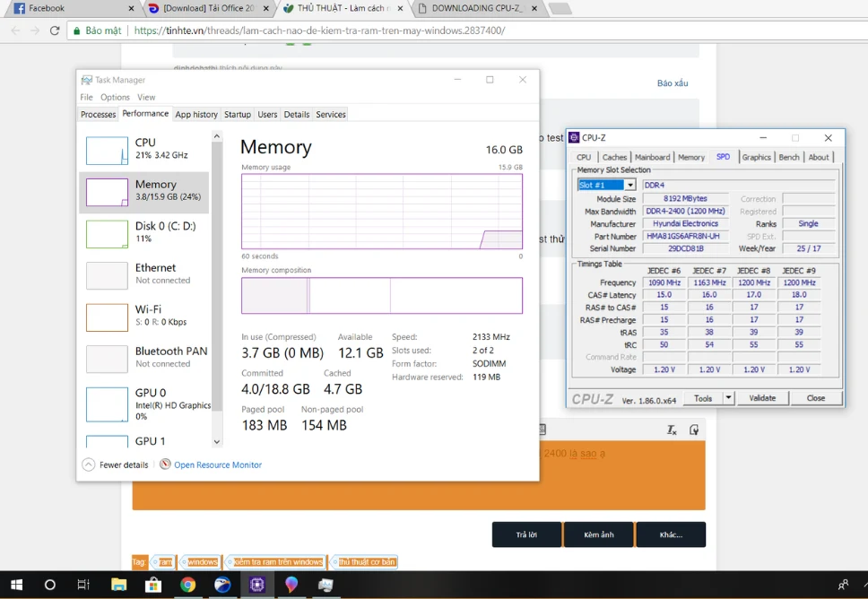
Task: Open the colorful balloon taskbar app
Action: point(291,585)
